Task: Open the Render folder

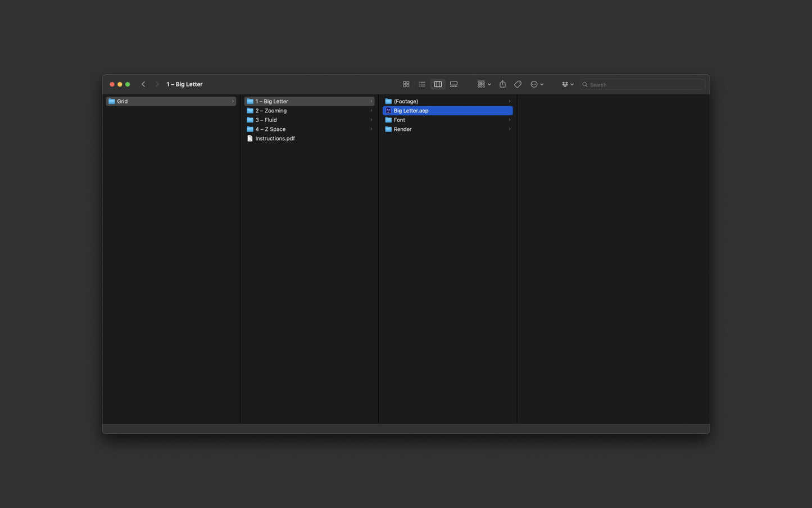Action: click(448, 129)
